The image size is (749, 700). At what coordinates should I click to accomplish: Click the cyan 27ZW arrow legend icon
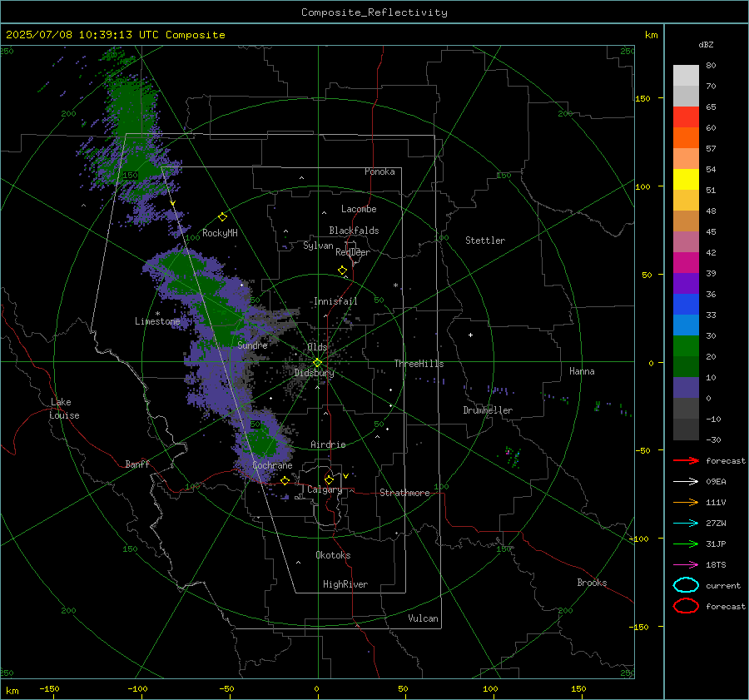686,524
